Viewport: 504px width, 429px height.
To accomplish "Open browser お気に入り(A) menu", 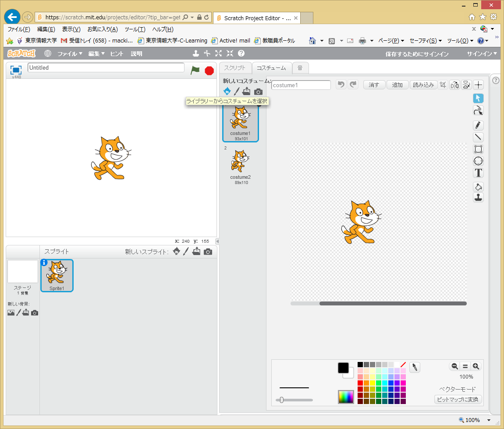I will tap(103, 29).
